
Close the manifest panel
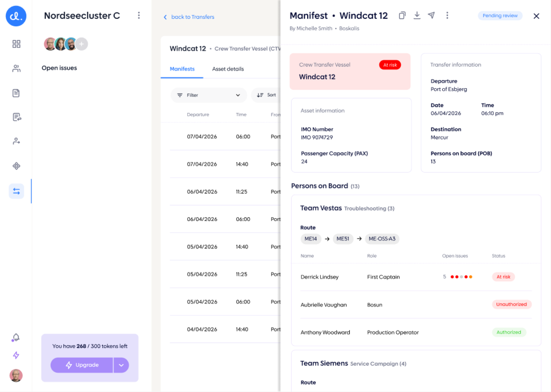[x=536, y=16]
